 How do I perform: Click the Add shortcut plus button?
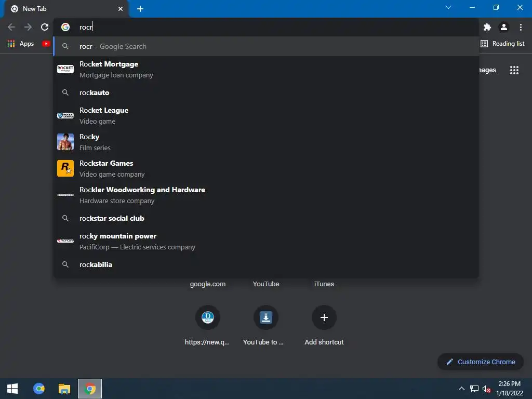pos(324,317)
